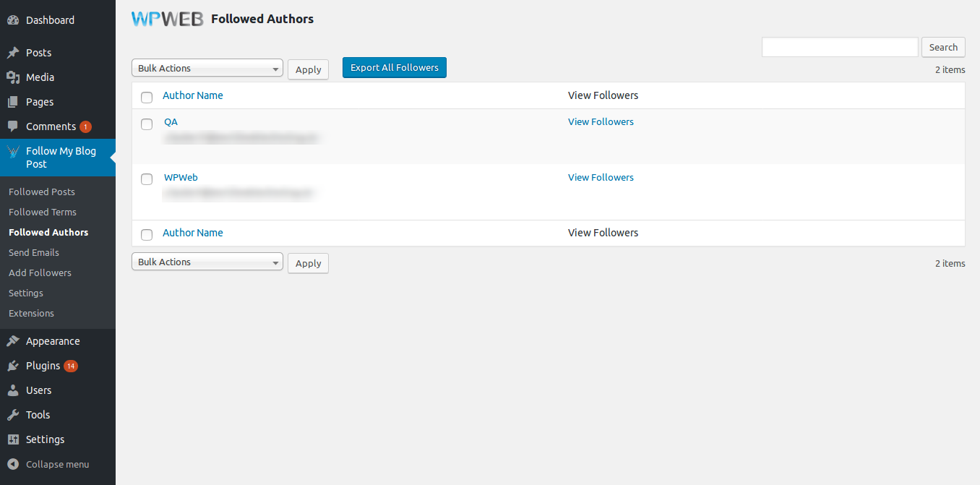Image resolution: width=980 pixels, height=485 pixels.
Task: Click the Tools wrench icon
Action: coord(13,415)
